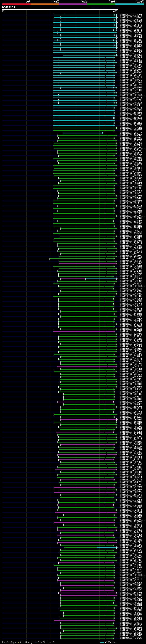The image size is (146, 644).
Task: Click hit label UniRef100_B7FJB2
Action: (x=131, y=278)
